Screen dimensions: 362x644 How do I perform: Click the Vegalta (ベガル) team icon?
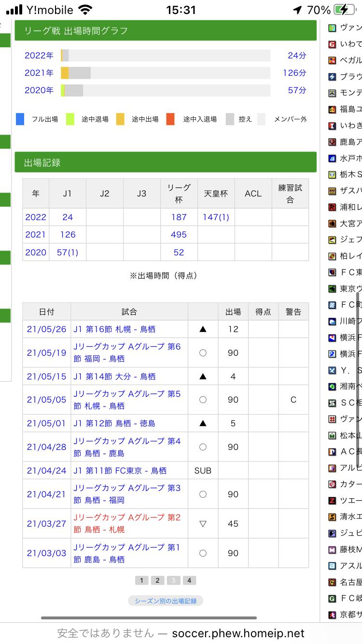pos(332,60)
